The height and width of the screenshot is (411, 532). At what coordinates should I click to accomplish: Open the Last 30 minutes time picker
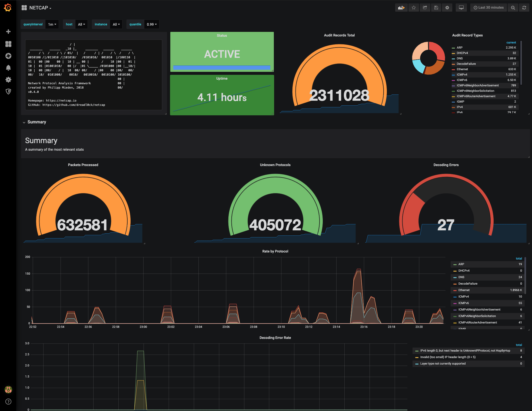pos(488,8)
